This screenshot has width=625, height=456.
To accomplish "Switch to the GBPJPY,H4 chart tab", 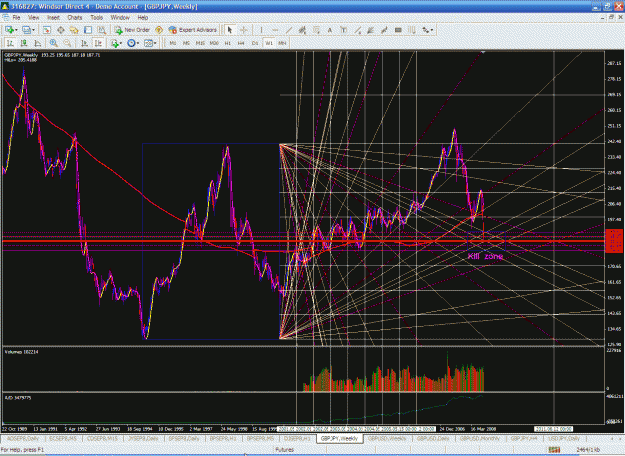I will coord(524,438).
